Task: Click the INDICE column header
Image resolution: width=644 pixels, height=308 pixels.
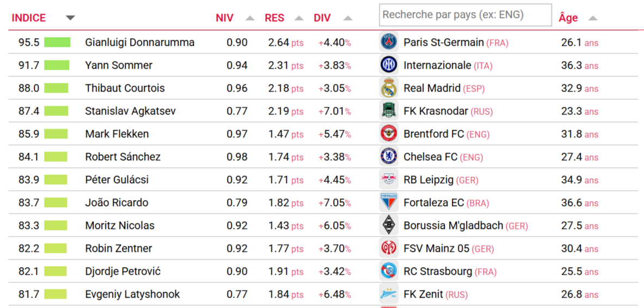Action: coord(29,18)
